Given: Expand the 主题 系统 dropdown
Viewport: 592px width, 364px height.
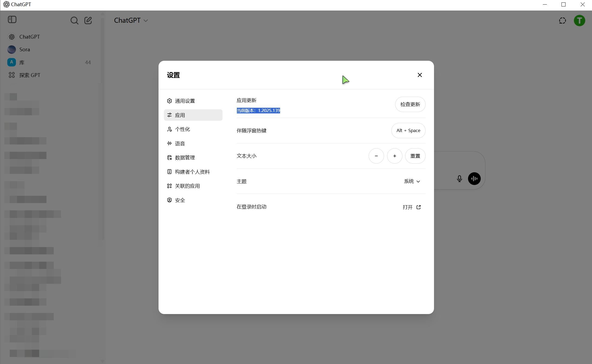Looking at the screenshot, I should 412,181.
